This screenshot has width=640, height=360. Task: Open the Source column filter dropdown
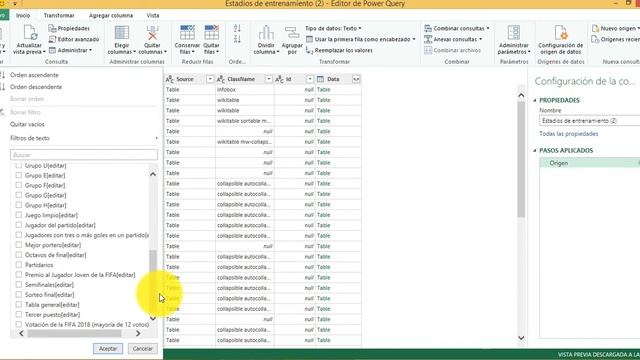[x=210, y=79]
